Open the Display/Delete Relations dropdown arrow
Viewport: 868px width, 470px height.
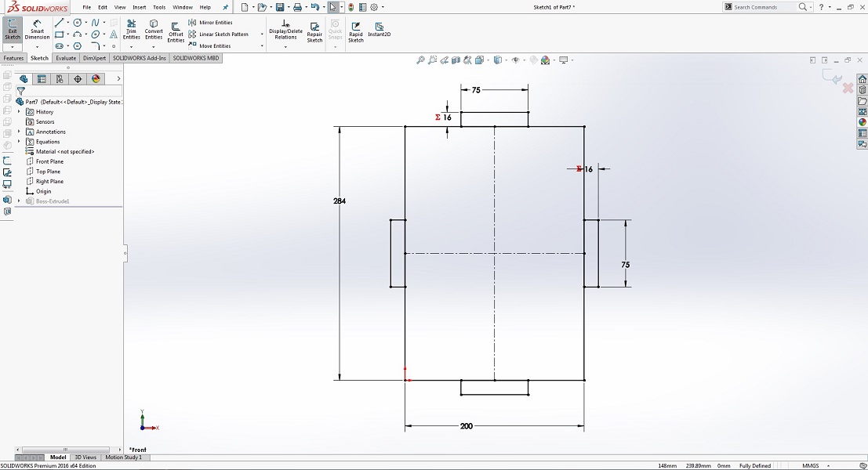click(x=285, y=47)
